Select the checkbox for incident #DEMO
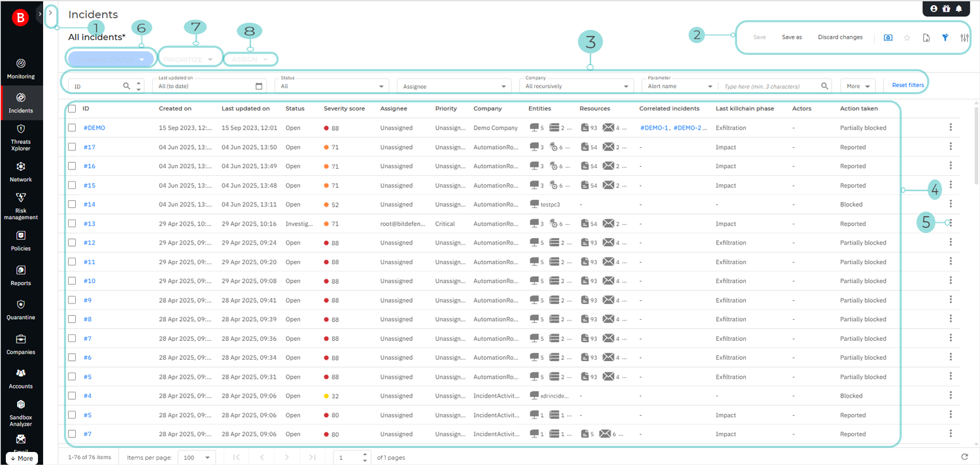 [x=73, y=128]
